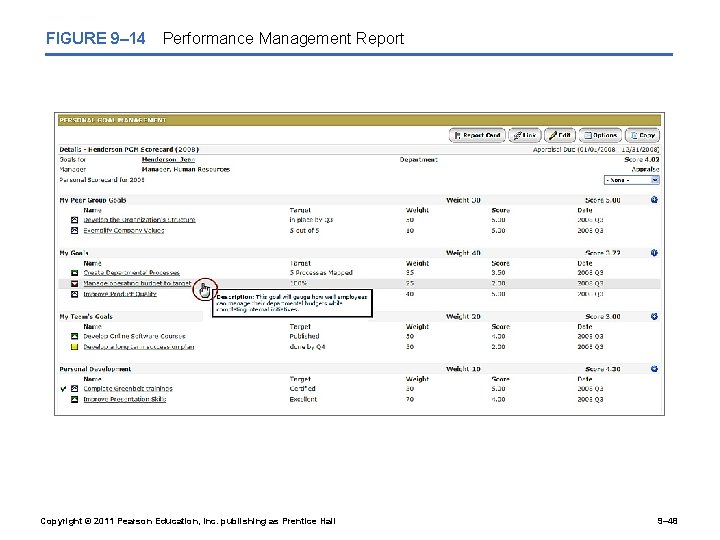
Task: Click the My Peer Group Goals blue icon
Action: (654, 200)
